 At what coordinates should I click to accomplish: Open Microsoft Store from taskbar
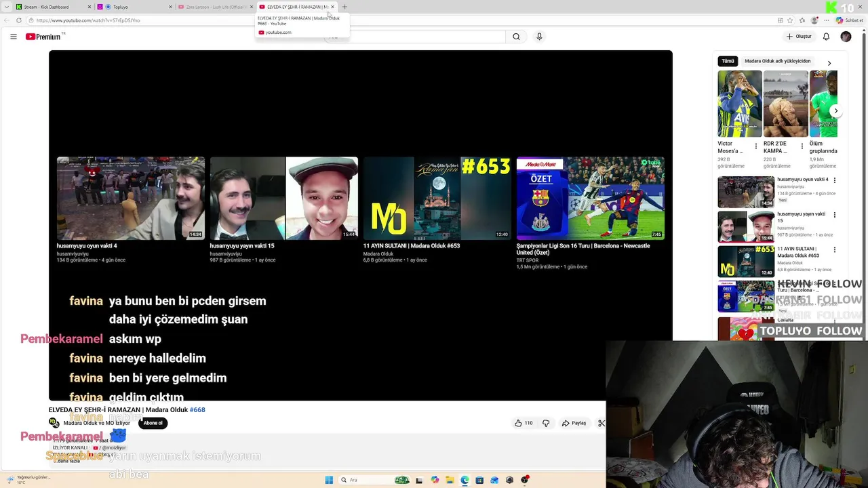coord(479,480)
